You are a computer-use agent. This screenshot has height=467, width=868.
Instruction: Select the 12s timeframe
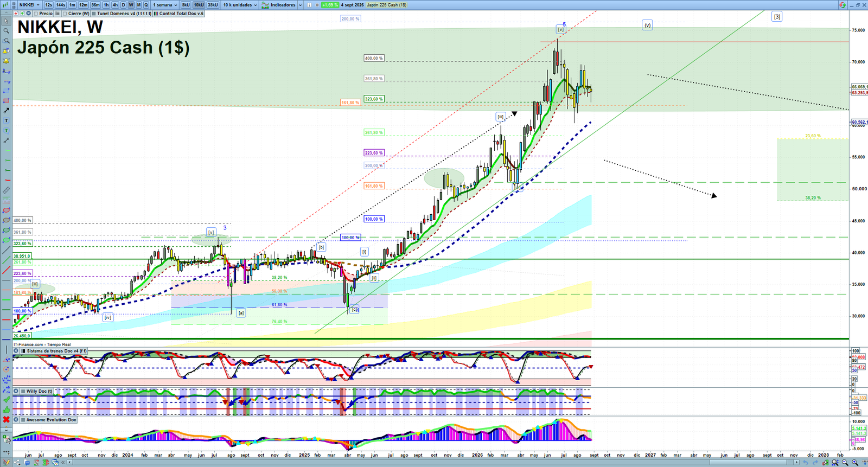(48, 5)
